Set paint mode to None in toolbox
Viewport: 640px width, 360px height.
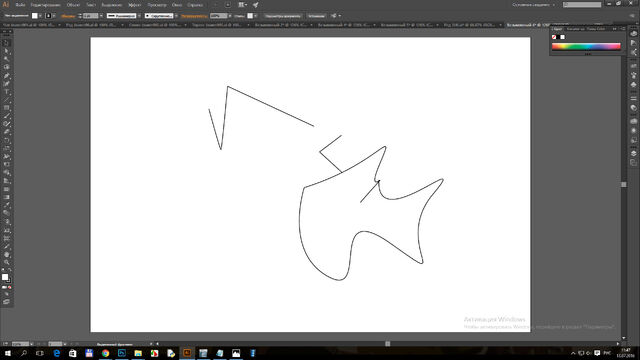[x=9, y=287]
